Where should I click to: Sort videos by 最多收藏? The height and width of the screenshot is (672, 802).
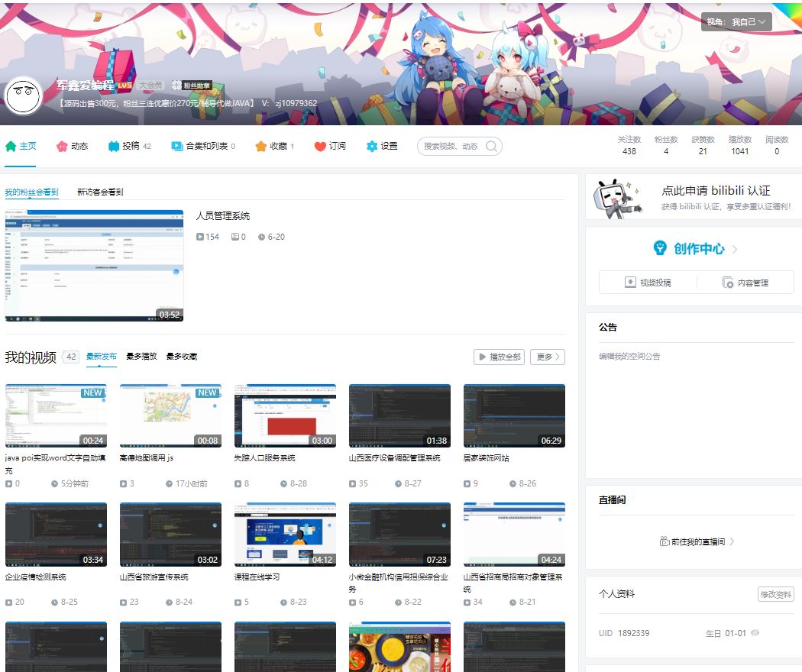point(182,357)
